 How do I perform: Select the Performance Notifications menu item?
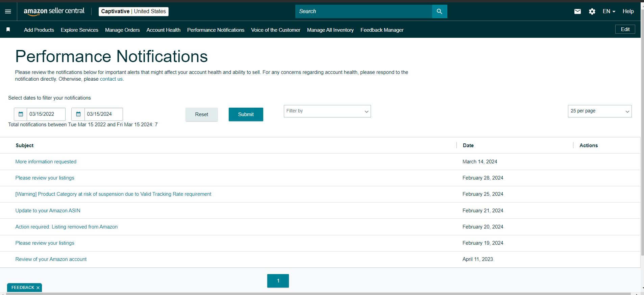click(216, 30)
